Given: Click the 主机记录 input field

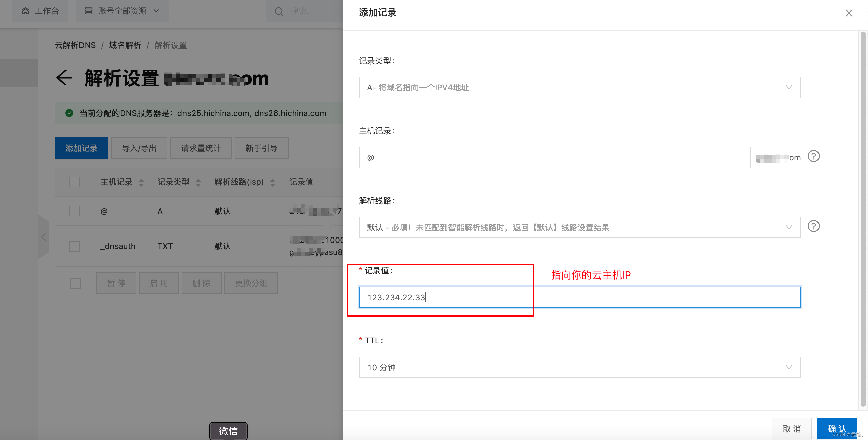Looking at the screenshot, I should coord(554,157).
